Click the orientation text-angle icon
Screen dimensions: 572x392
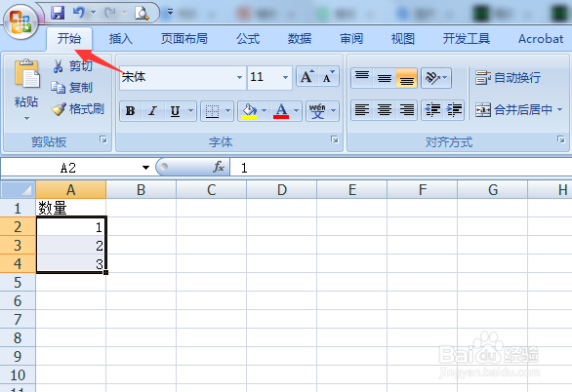(x=436, y=78)
